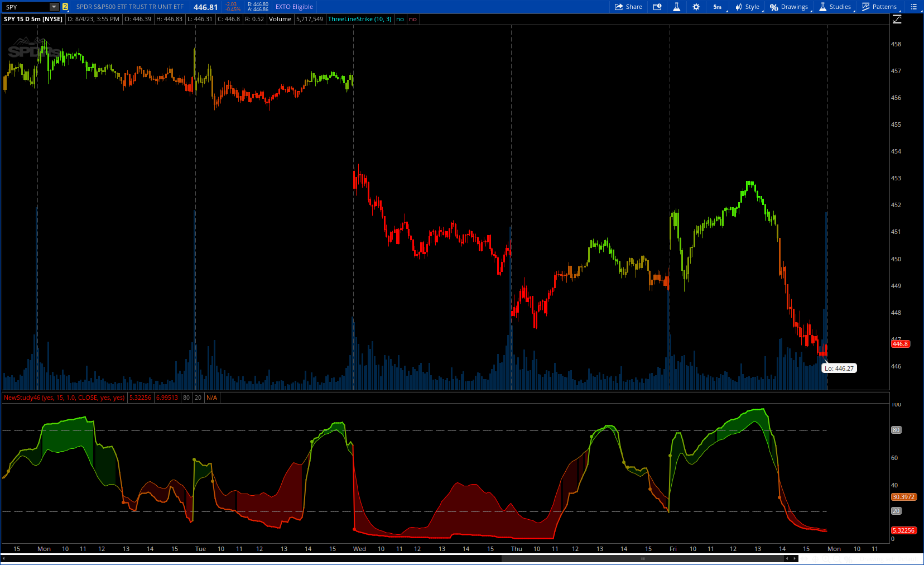924x565 pixels.
Task: Click the alert/notification card icon
Action: pyautogui.click(x=657, y=7)
